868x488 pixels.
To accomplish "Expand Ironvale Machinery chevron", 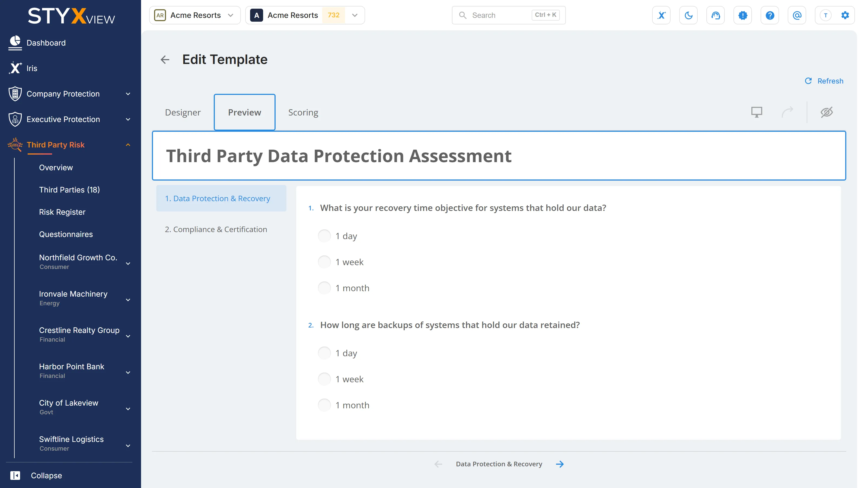I will [x=128, y=300].
